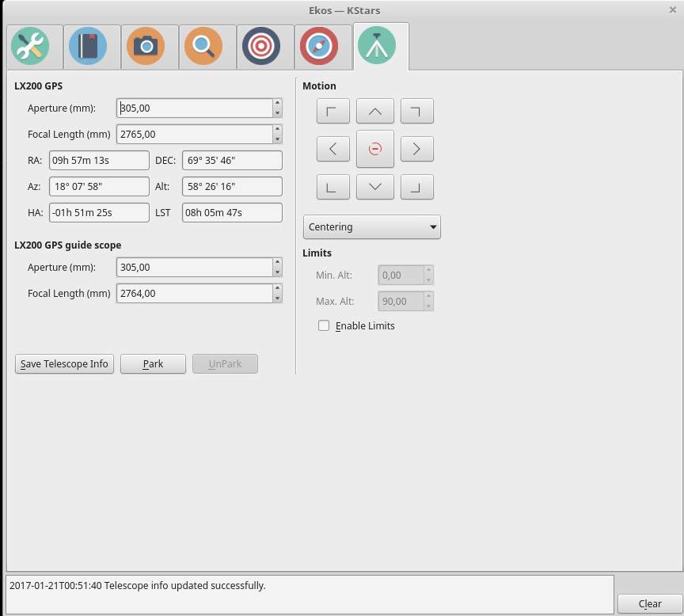Park the telescope

pos(153,364)
